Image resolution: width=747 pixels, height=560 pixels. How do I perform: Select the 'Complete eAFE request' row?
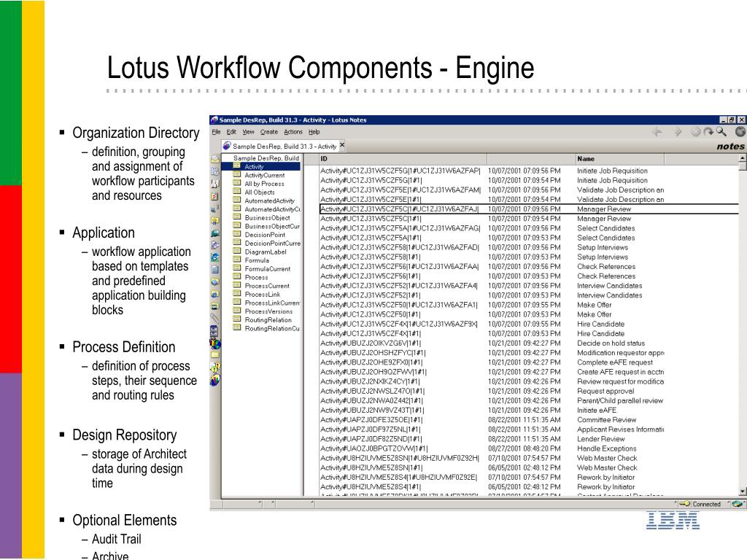tap(529, 362)
